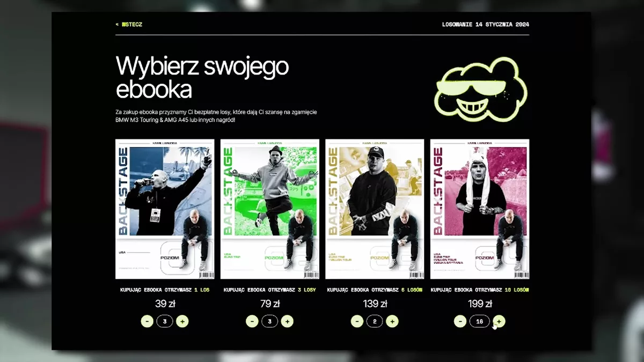Click the quantity field of the 139 zł ebook
644x362 pixels.
(375, 321)
